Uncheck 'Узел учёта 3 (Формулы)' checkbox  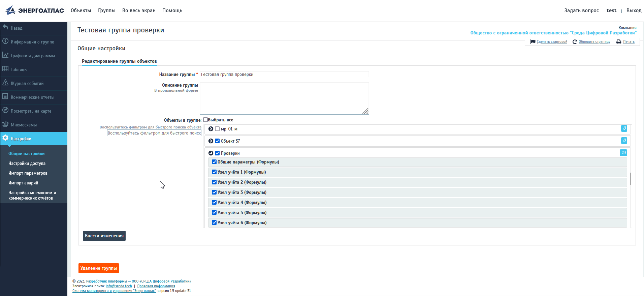(x=214, y=192)
